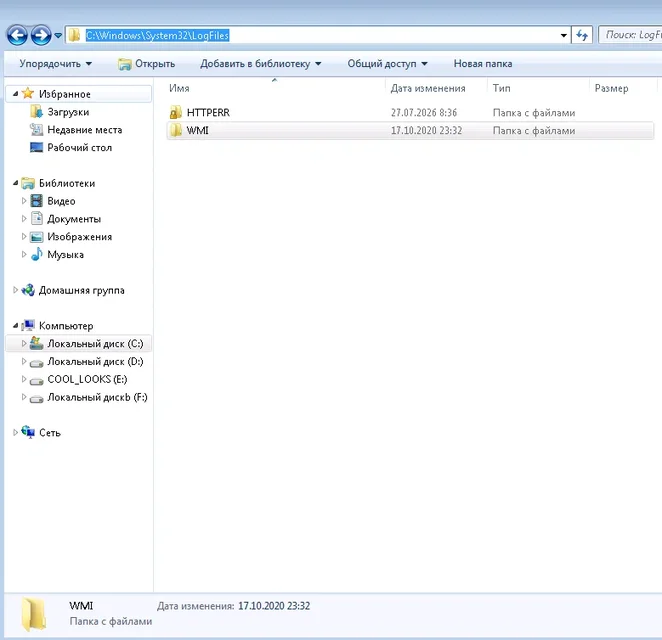Screen dimensions: 662x640
Task: Open Загрузки in favorites
Action: 68,112
